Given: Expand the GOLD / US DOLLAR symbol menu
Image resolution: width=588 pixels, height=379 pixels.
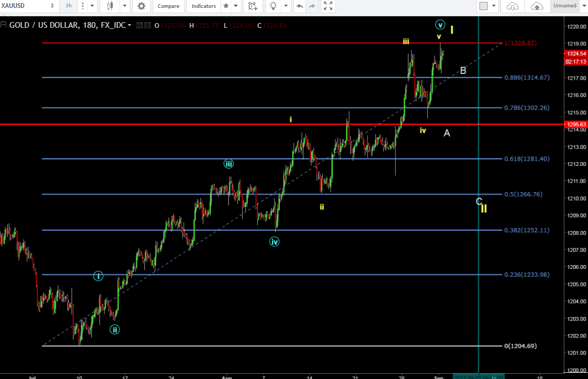Looking at the screenshot, I should 129,25.
